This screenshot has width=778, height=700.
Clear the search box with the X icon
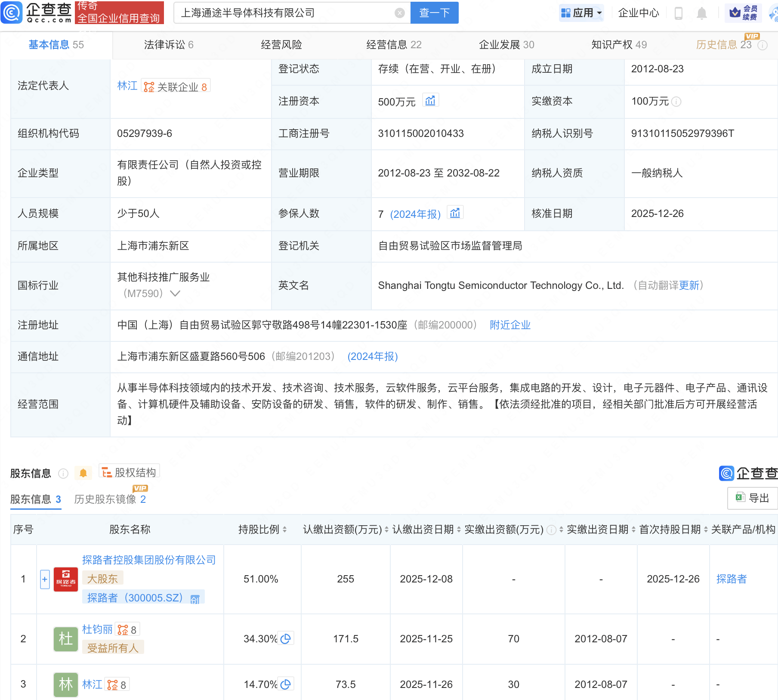(x=399, y=13)
